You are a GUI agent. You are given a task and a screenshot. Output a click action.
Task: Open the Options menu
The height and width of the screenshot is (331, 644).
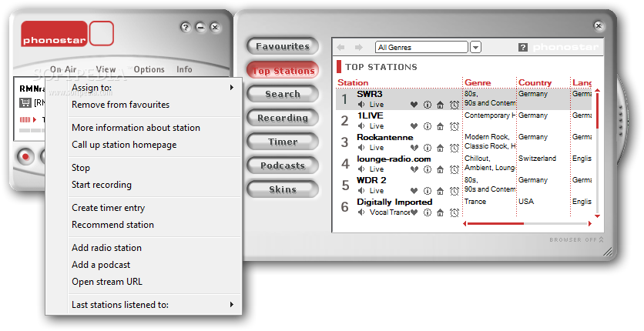149,69
